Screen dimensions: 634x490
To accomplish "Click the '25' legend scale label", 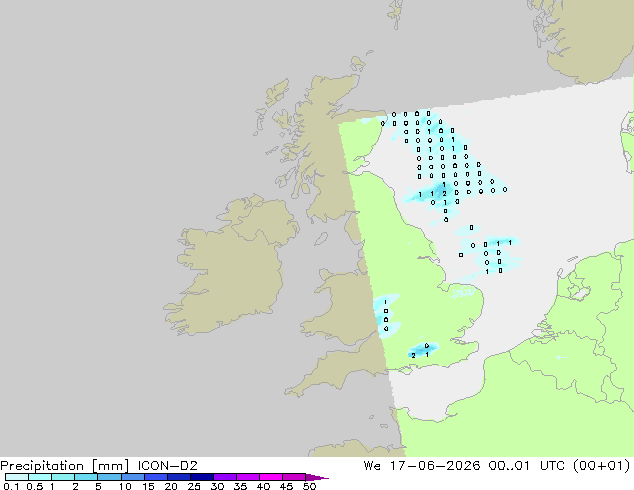I will point(194,486).
